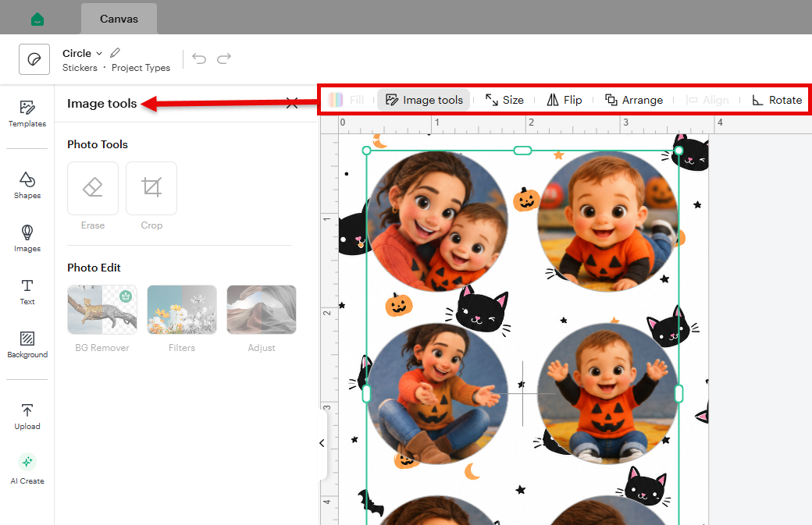812x525 pixels.
Task: Select the Crop photo tool
Action: [x=151, y=188]
